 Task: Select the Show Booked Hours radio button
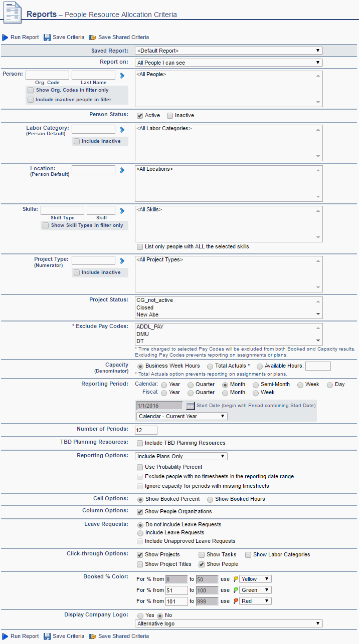[x=210, y=499]
